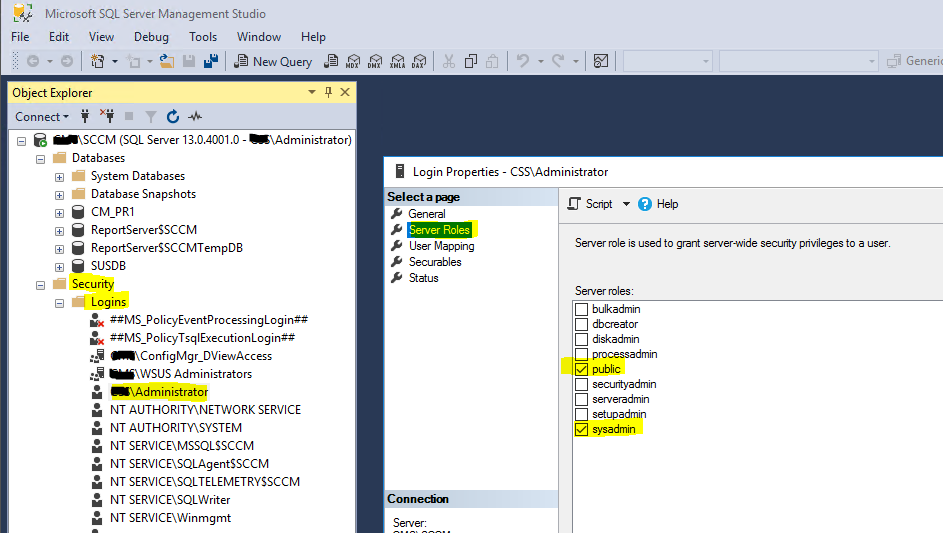Click the Navigate Forward icon
The image size is (943, 533).
click(x=67, y=61)
